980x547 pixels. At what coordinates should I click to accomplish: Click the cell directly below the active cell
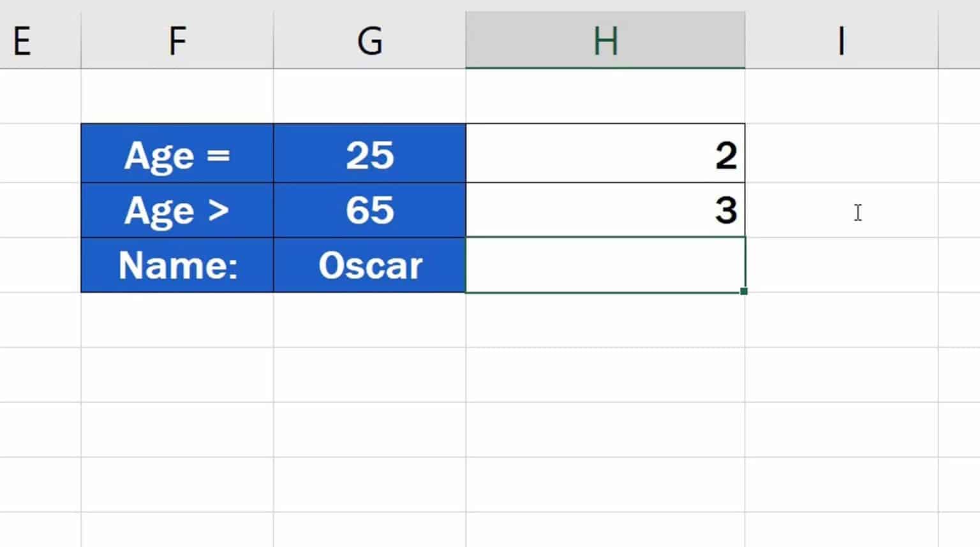pos(605,319)
